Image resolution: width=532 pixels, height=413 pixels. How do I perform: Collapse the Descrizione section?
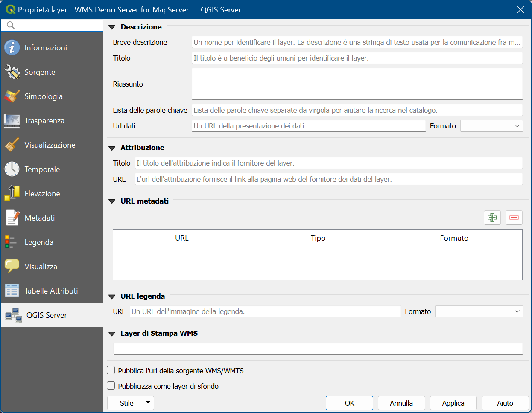click(x=112, y=27)
